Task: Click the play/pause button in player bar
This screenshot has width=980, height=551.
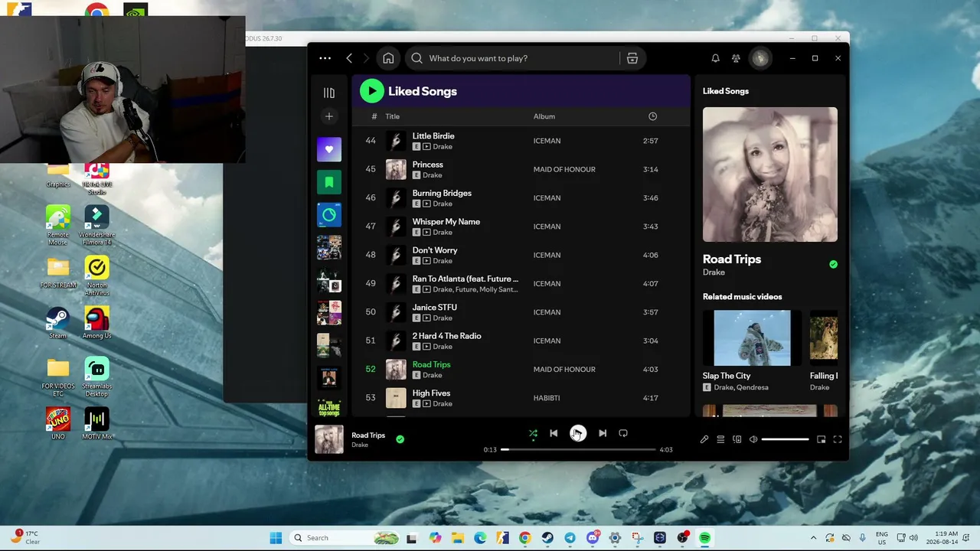Action: (x=578, y=433)
